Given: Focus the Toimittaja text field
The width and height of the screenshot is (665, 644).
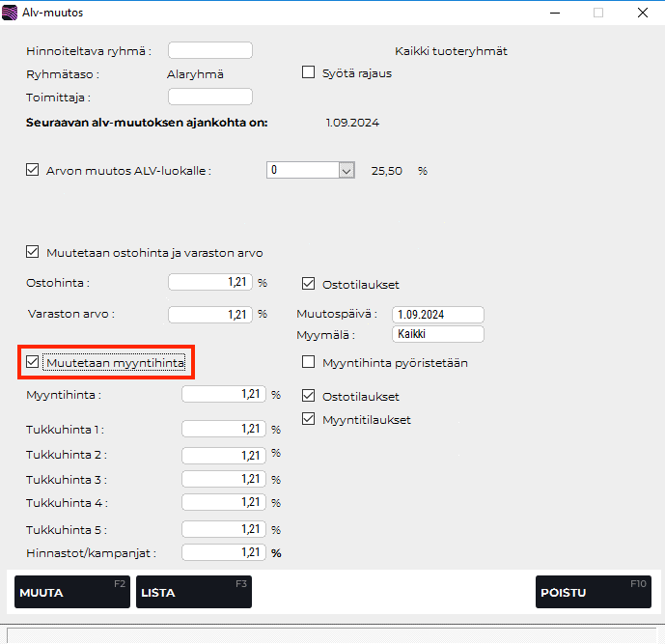Looking at the screenshot, I should (x=209, y=97).
